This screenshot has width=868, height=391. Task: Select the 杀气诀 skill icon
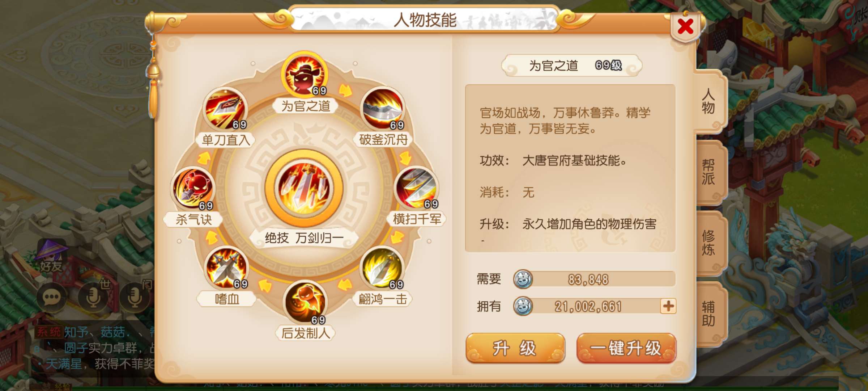click(x=193, y=189)
